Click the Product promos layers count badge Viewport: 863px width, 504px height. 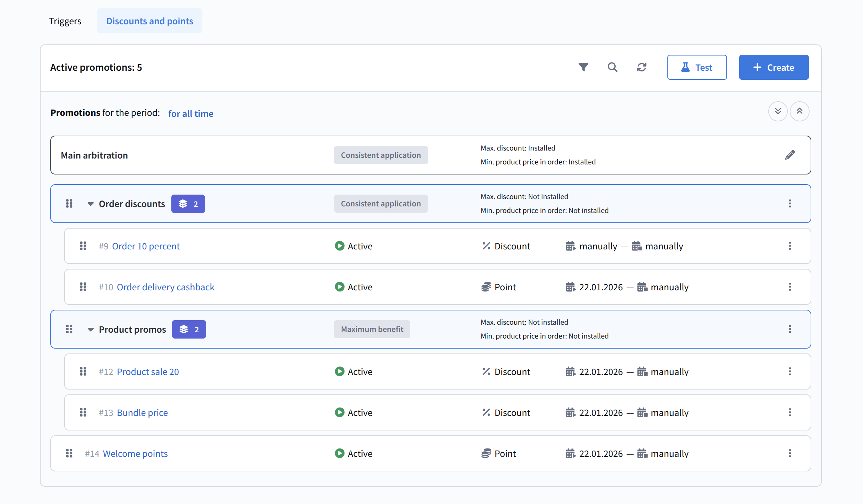coord(189,329)
